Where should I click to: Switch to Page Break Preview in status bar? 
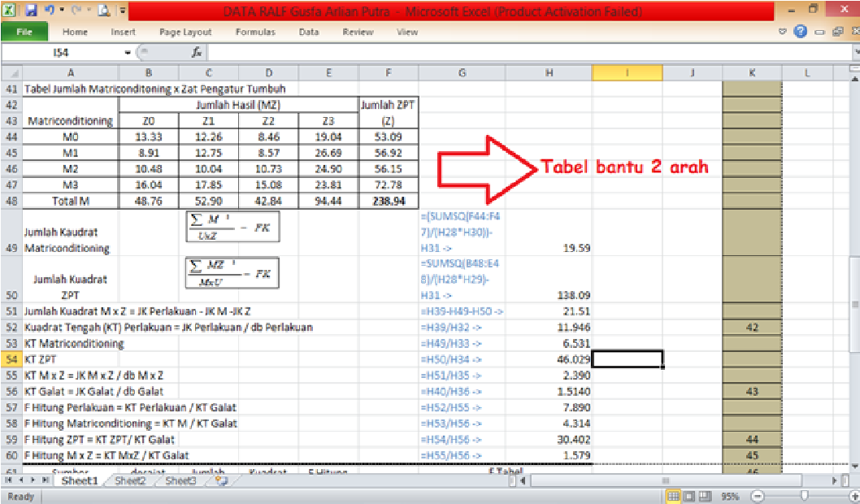point(704,496)
